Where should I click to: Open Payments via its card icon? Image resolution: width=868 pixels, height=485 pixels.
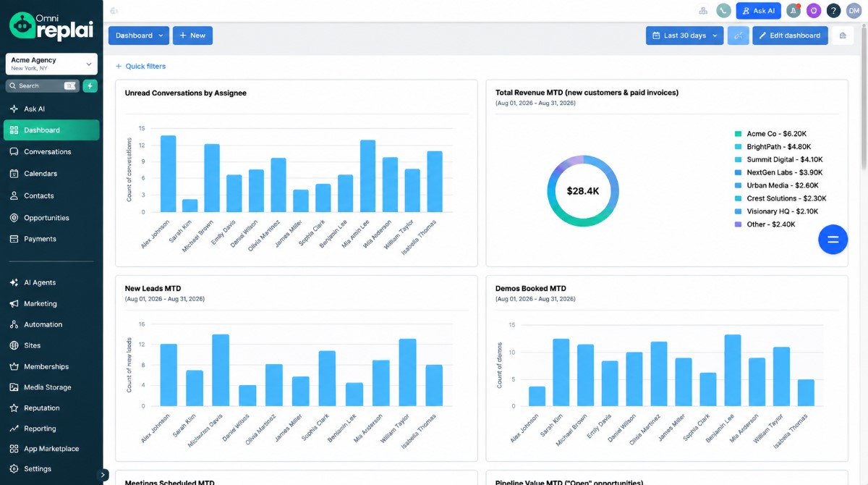pos(14,239)
